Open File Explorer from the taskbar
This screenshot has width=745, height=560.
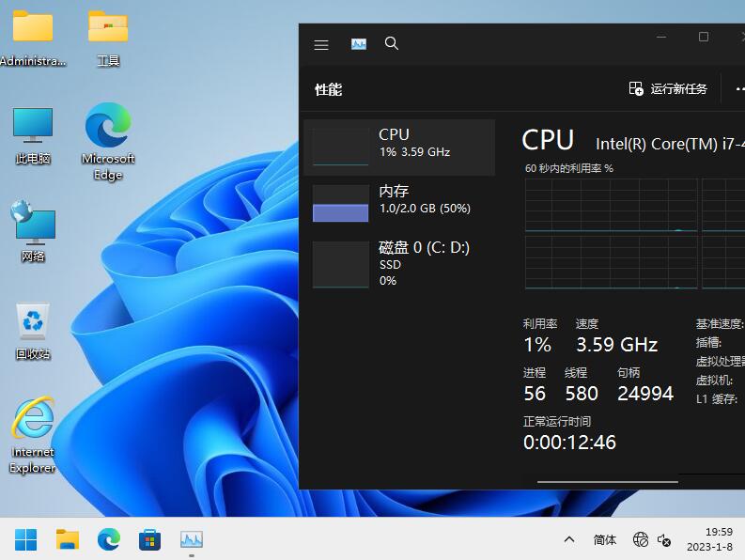coord(68,539)
